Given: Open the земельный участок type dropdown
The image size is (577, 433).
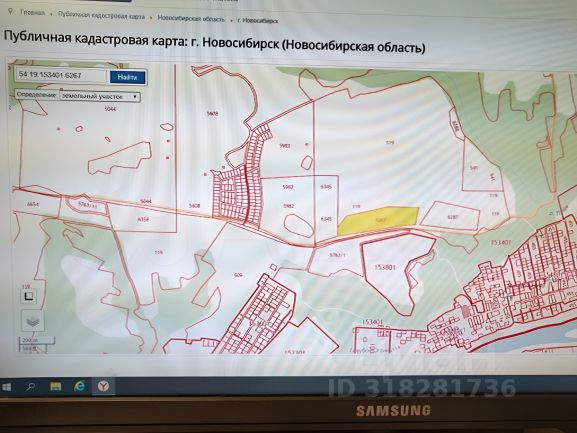Looking at the screenshot, I should tap(100, 96).
